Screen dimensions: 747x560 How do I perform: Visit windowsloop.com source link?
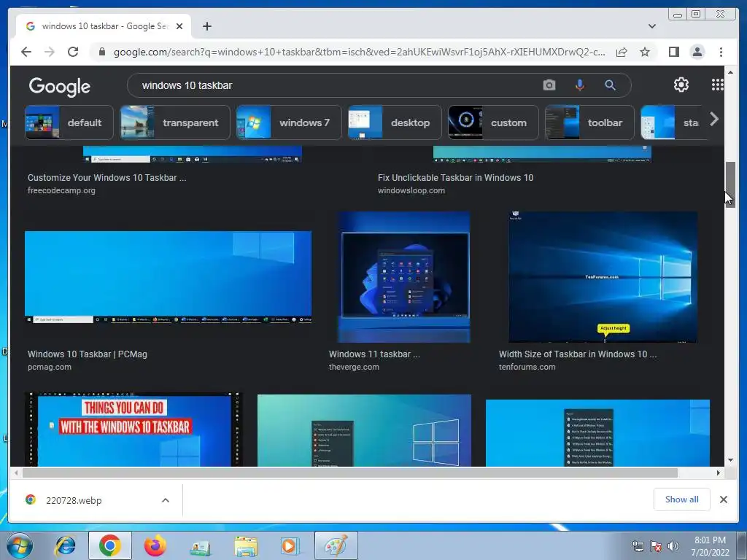point(411,190)
